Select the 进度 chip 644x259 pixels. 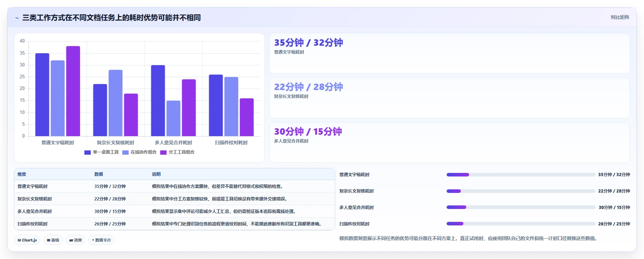pyautogui.click(x=75, y=240)
